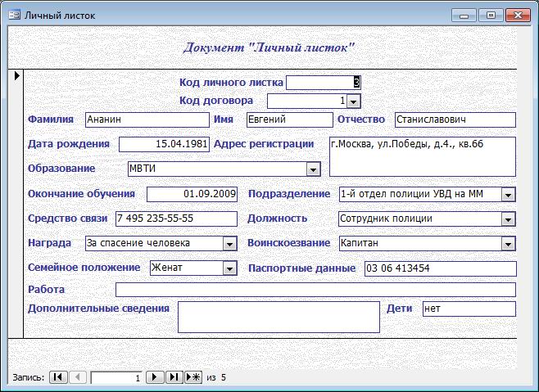Go to the previous record
The height and width of the screenshot is (392, 539).
point(77,377)
